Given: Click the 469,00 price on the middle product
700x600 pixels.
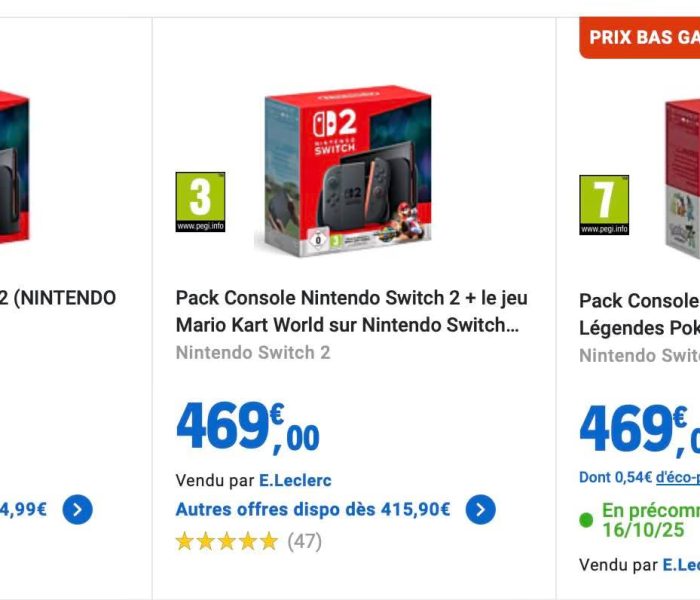Looking at the screenshot, I should click(248, 427).
